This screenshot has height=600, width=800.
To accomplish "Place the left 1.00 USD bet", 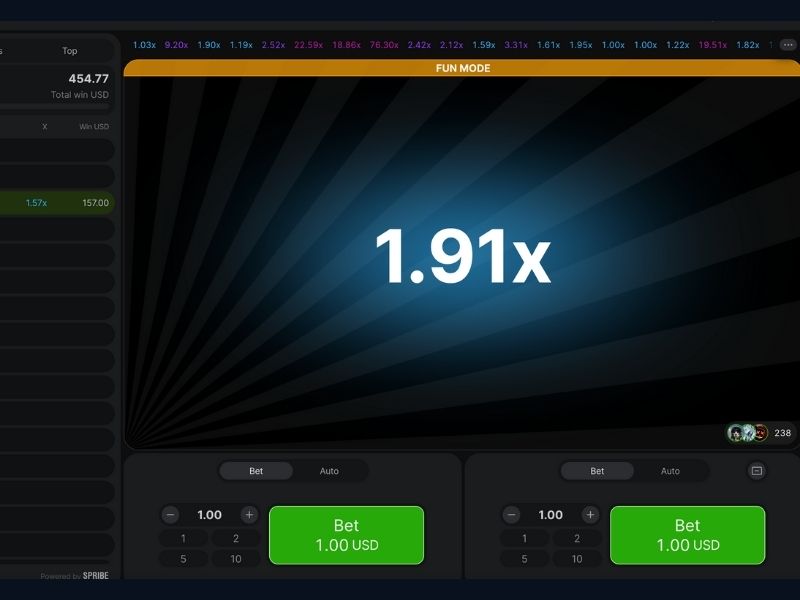I will click(346, 535).
